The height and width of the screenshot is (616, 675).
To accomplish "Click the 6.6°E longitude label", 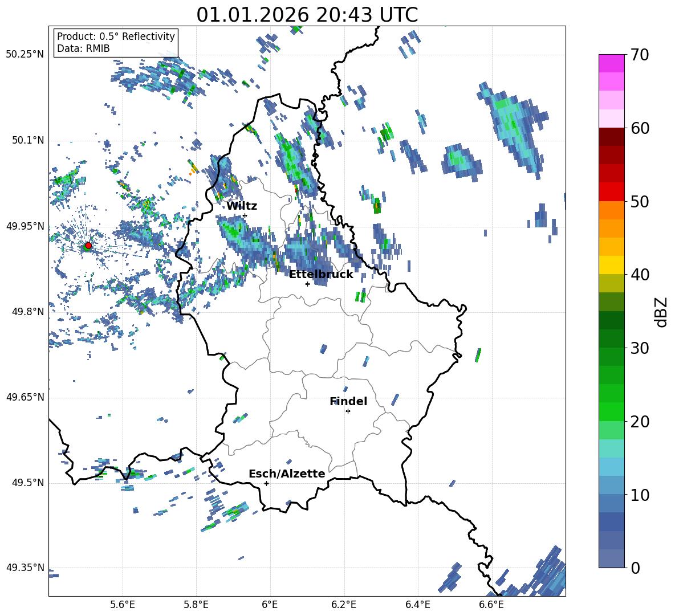I will click(491, 605).
